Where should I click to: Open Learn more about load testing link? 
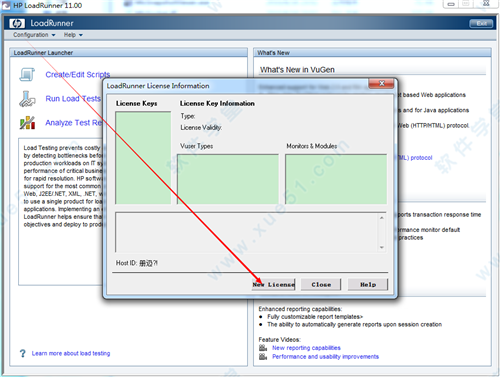click(x=71, y=353)
